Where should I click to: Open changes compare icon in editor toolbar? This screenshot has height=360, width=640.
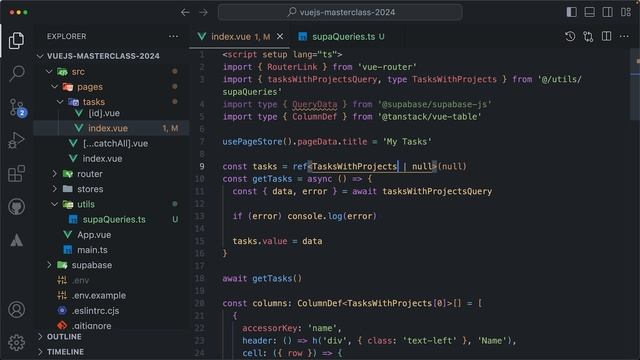[588, 36]
